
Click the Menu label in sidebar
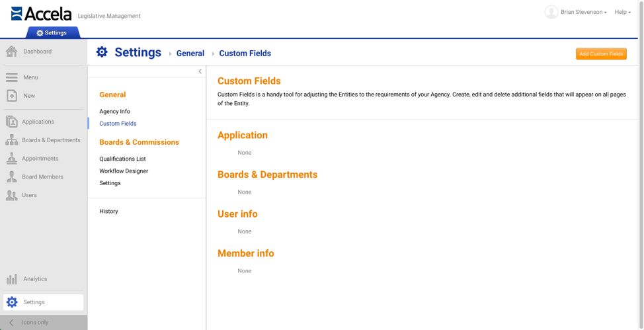[x=30, y=77]
